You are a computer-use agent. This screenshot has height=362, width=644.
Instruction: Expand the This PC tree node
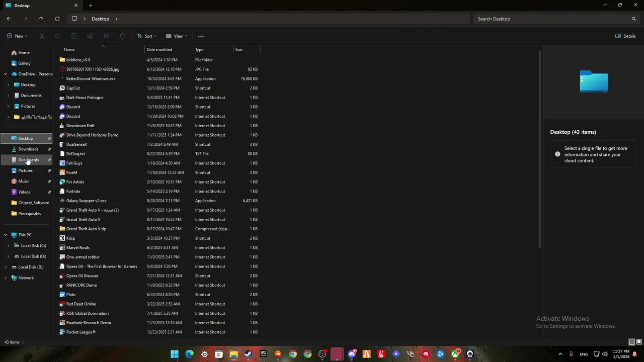(x=6, y=235)
